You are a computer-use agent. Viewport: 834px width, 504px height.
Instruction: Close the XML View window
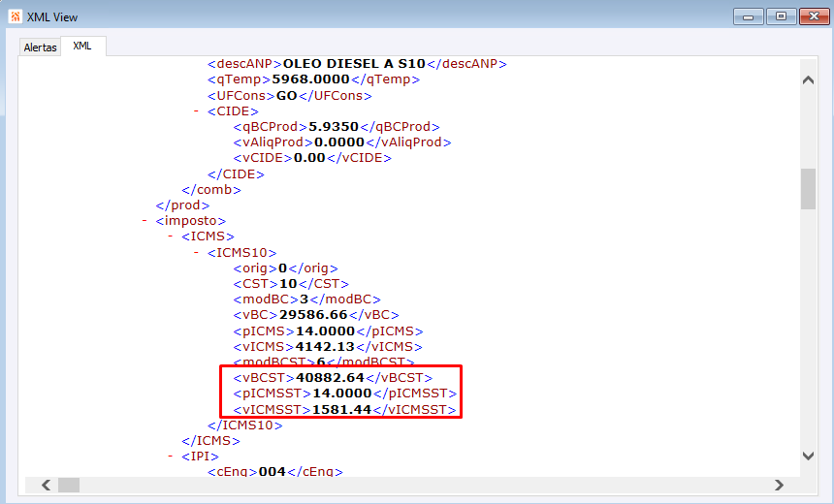pyautogui.click(x=814, y=16)
